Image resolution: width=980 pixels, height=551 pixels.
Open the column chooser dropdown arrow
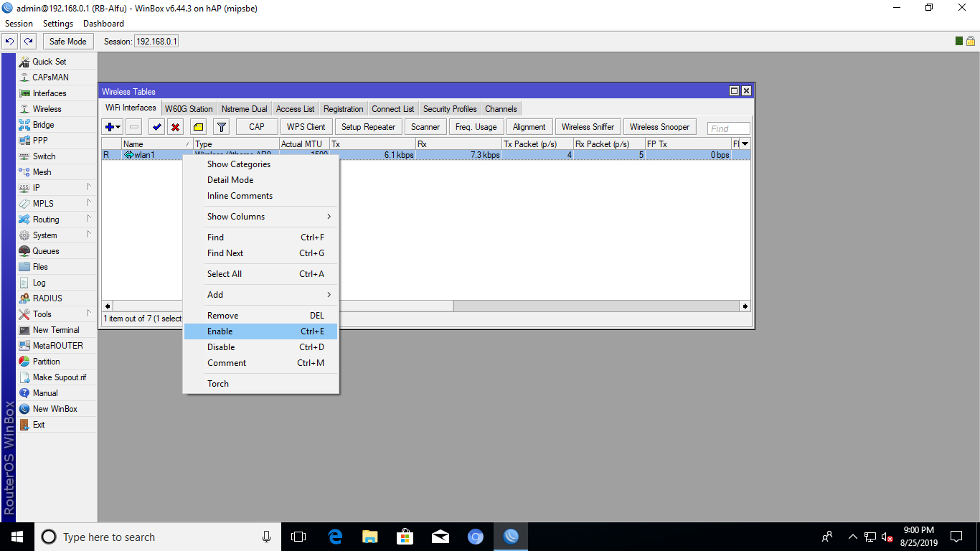[x=745, y=144]
